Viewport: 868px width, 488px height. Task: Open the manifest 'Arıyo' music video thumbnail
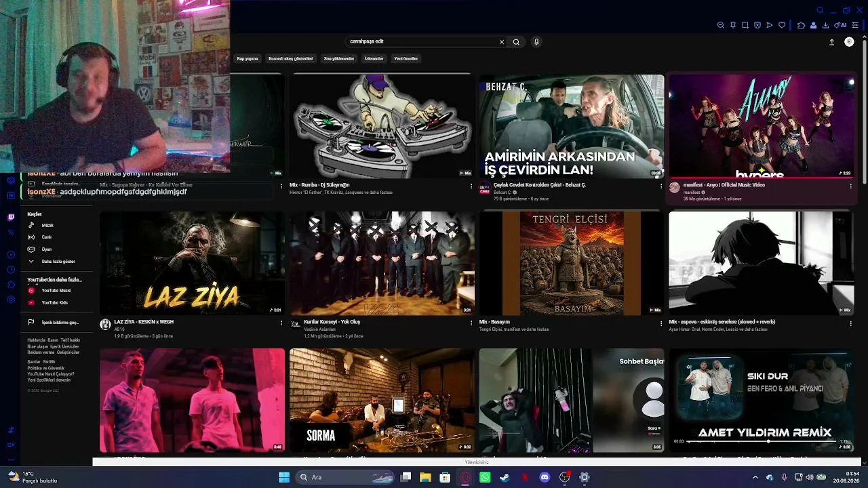[x=762, y=126]
